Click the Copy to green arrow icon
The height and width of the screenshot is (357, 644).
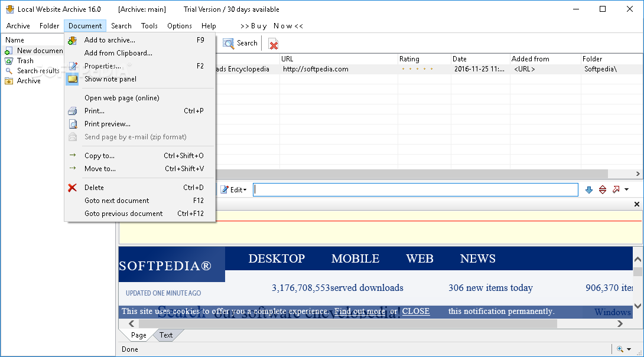[x=73, y=155]
